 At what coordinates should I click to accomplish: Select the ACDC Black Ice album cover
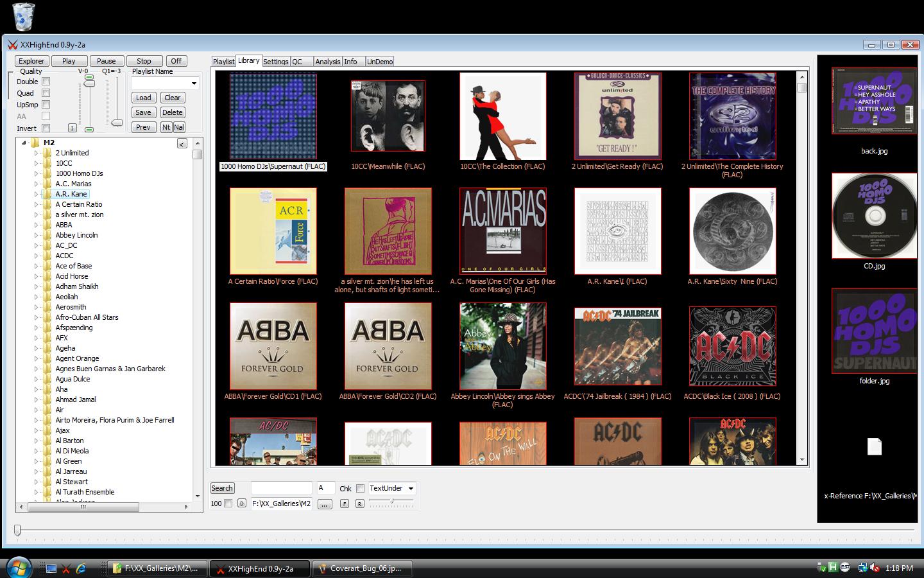pos(732,347)
